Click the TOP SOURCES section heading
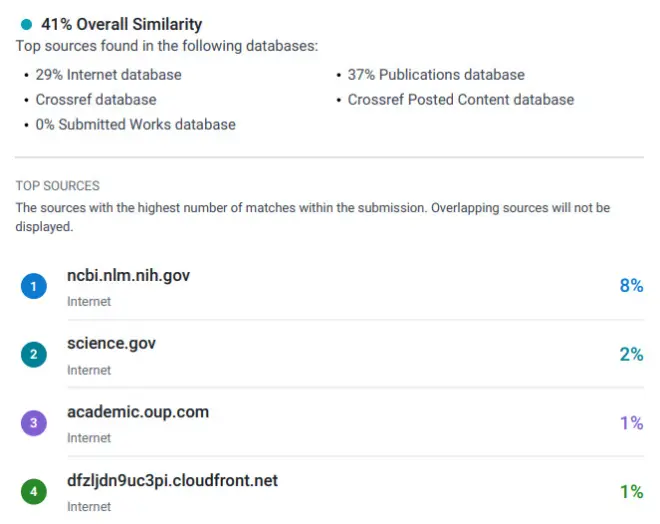Viewport: 660px width, 524px height. [57, 186]
